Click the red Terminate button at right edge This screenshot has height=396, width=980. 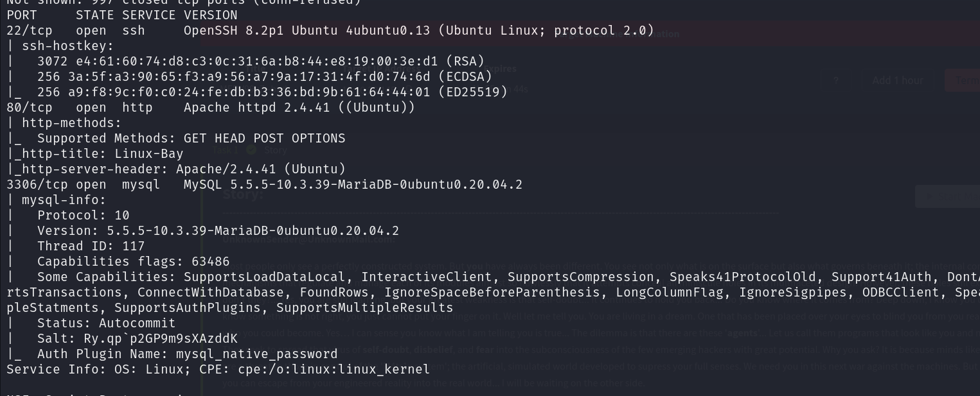click(963, 80)
